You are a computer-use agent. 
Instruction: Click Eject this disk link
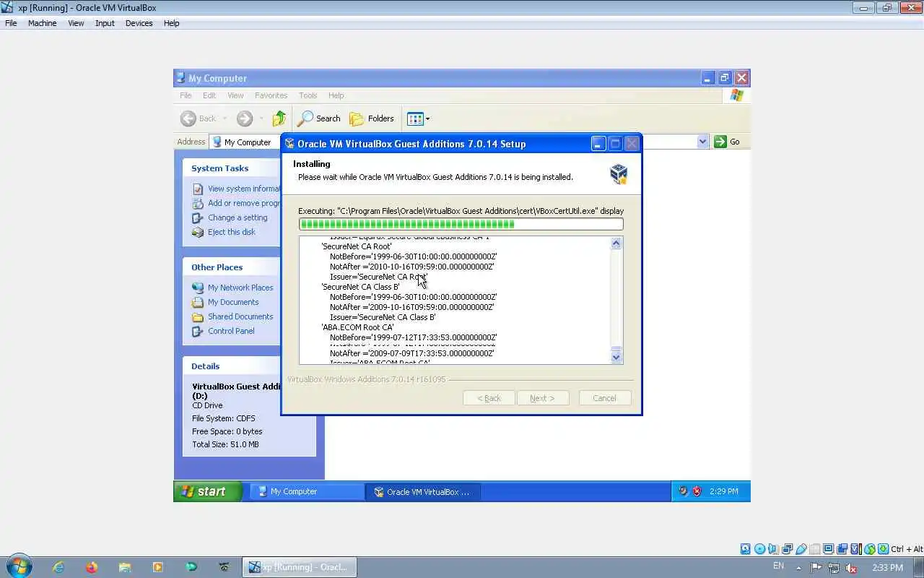[231, 232]
